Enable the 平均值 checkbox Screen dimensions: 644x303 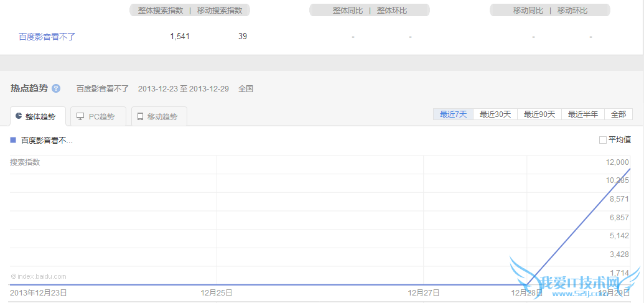pyautogui.click(x=603, y=140)
